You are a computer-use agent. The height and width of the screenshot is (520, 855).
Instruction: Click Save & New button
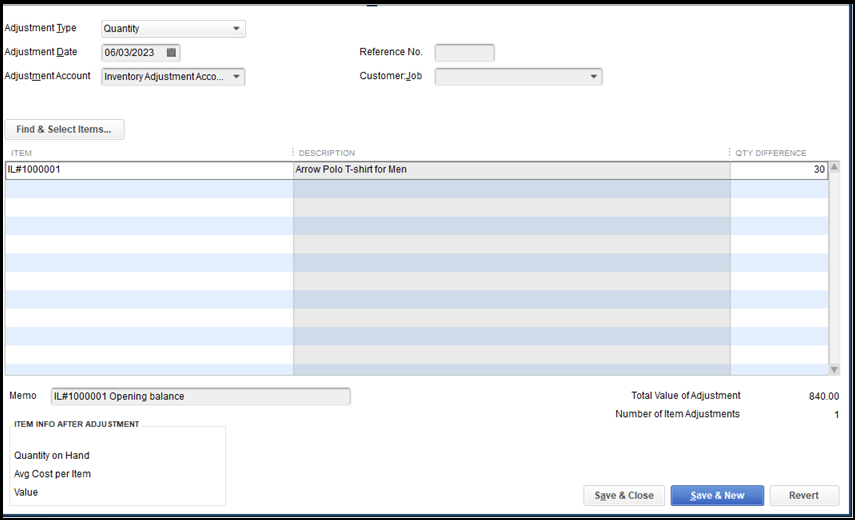[717, 495]
